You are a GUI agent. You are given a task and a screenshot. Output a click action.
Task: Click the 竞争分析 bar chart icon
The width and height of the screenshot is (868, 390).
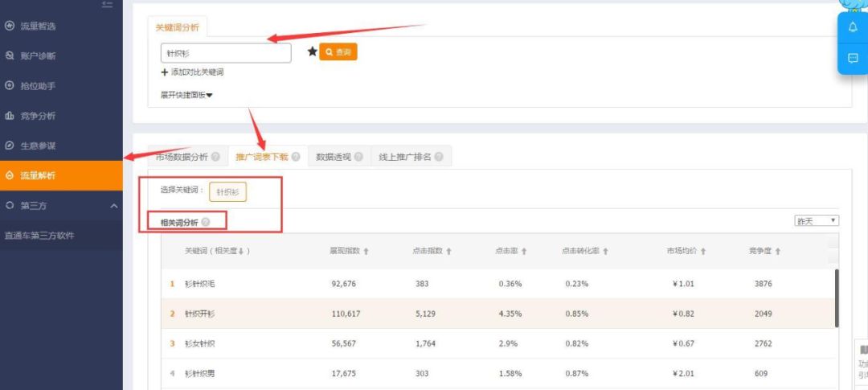9,116
